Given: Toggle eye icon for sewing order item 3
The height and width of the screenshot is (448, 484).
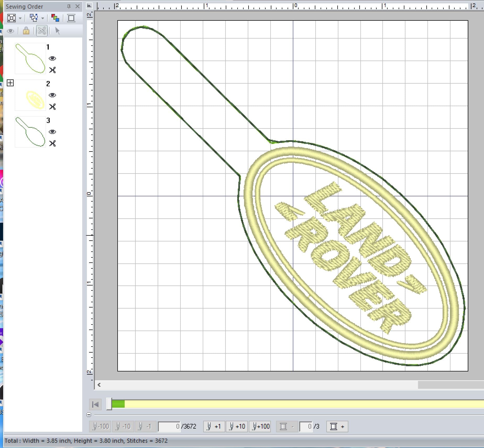Looking at the screenshot, I should (x=52, y=132).
